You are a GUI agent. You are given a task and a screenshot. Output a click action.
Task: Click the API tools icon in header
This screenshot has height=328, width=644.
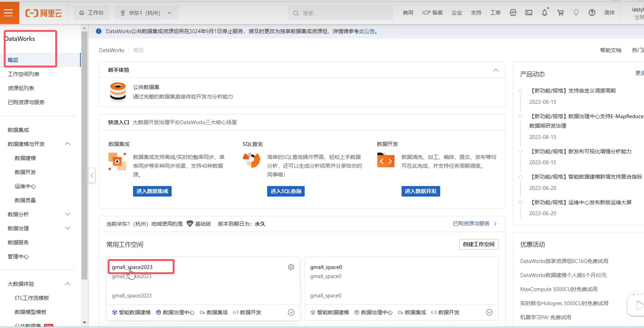[x=513, y=13]
